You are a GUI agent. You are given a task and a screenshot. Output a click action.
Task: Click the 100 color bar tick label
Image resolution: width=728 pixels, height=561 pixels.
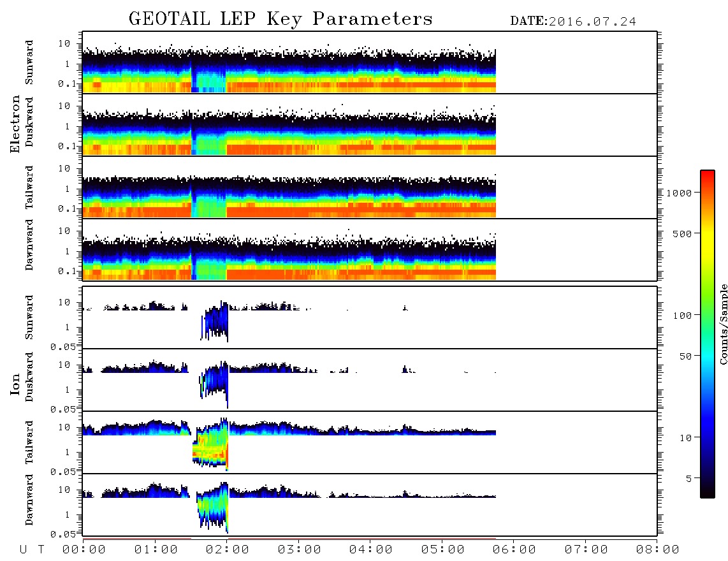click(x=682, y=316)
